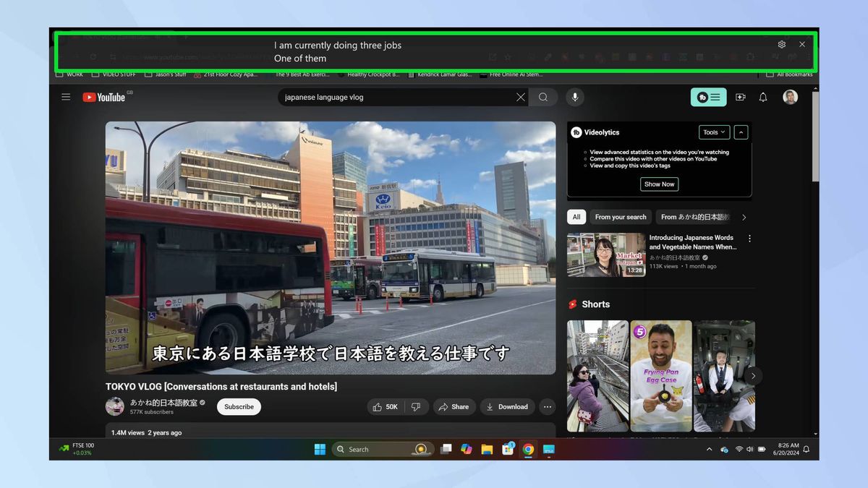
Task: Click the Create video icon beside the bell
Action: pos(740,97)
